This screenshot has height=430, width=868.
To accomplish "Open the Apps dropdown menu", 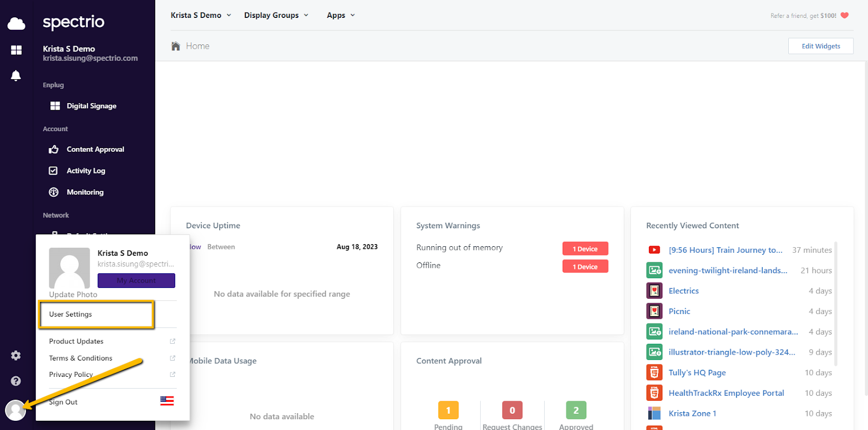I will point(341,15).
